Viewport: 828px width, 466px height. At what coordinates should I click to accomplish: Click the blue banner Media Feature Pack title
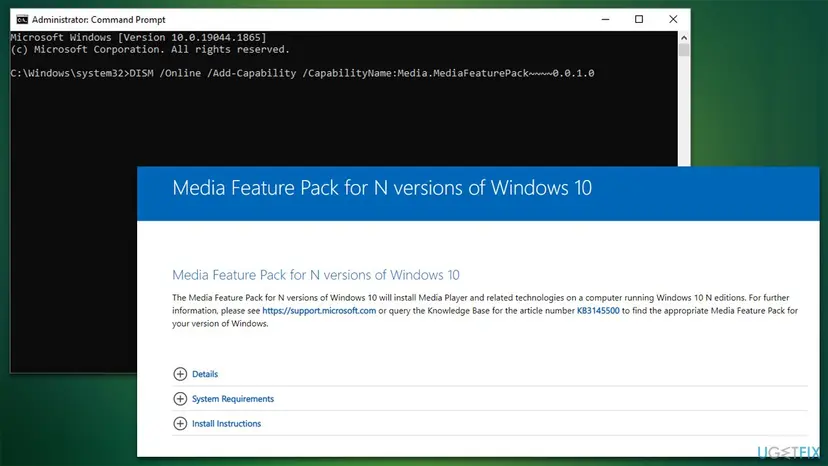[382, 188]
